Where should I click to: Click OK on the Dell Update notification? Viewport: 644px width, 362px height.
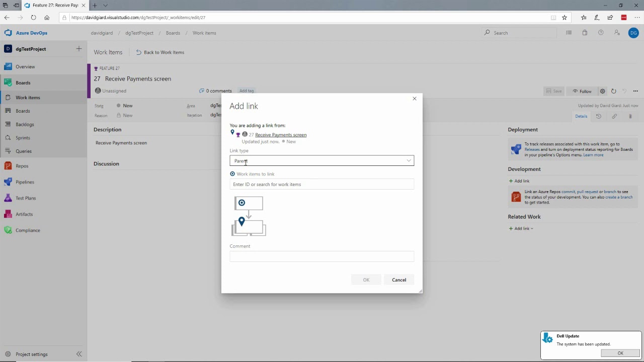click(x=620, y=353)
